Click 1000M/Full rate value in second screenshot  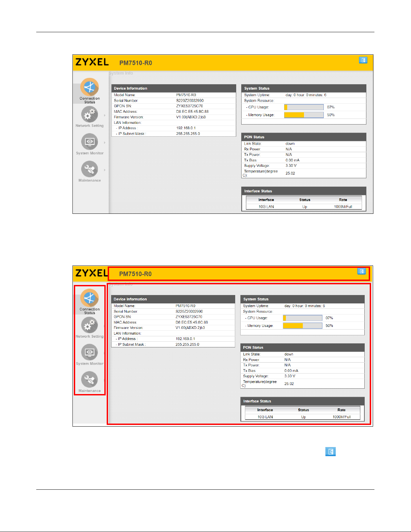[x=342, y=417]
